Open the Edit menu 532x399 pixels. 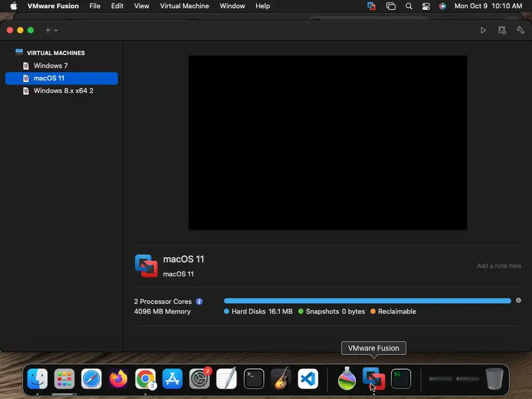click(x=117, y=6)
